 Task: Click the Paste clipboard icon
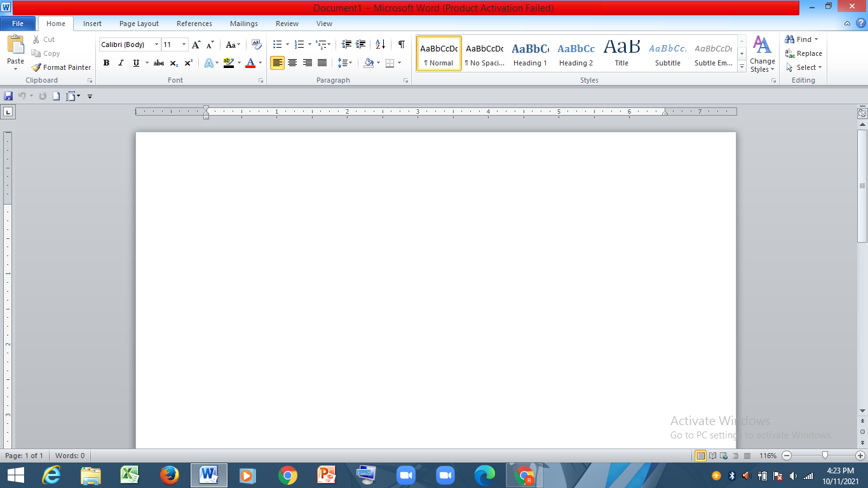pos(15,45)
